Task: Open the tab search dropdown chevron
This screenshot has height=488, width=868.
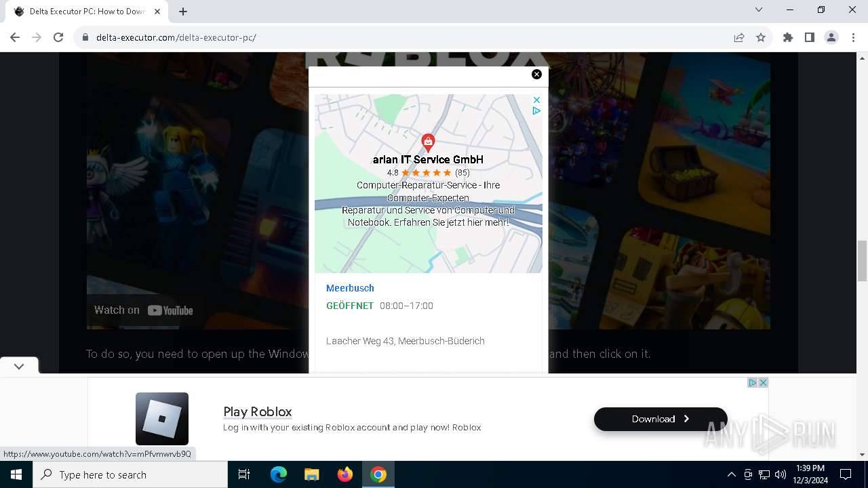Action: click(759, 9)
